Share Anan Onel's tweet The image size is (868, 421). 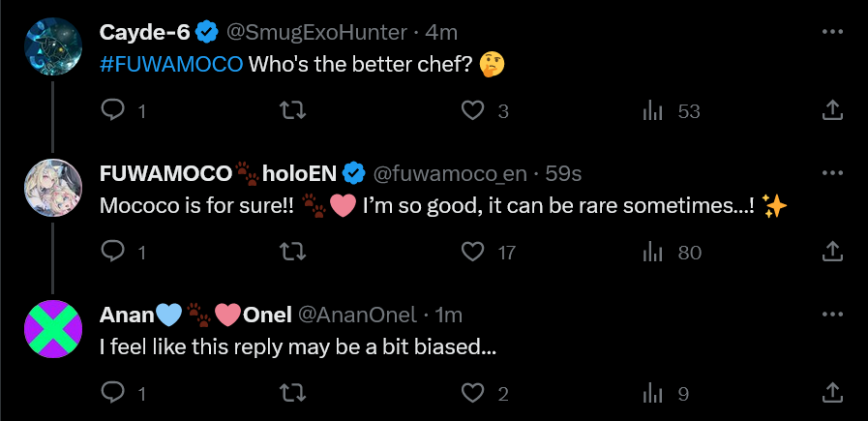click(x=831, y=393)
